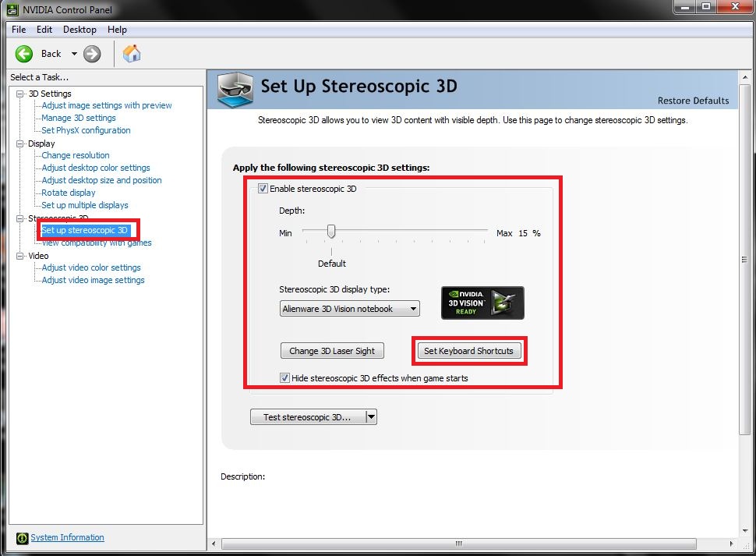Image resolution: width=756 pixels, height=556 pixels.
Task: Open System Information link
Action: point(67,538)
